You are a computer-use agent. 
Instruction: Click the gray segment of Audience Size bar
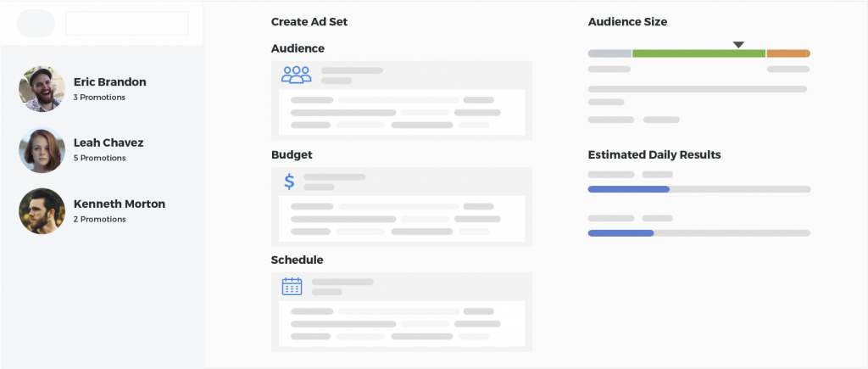coord(609,53)
